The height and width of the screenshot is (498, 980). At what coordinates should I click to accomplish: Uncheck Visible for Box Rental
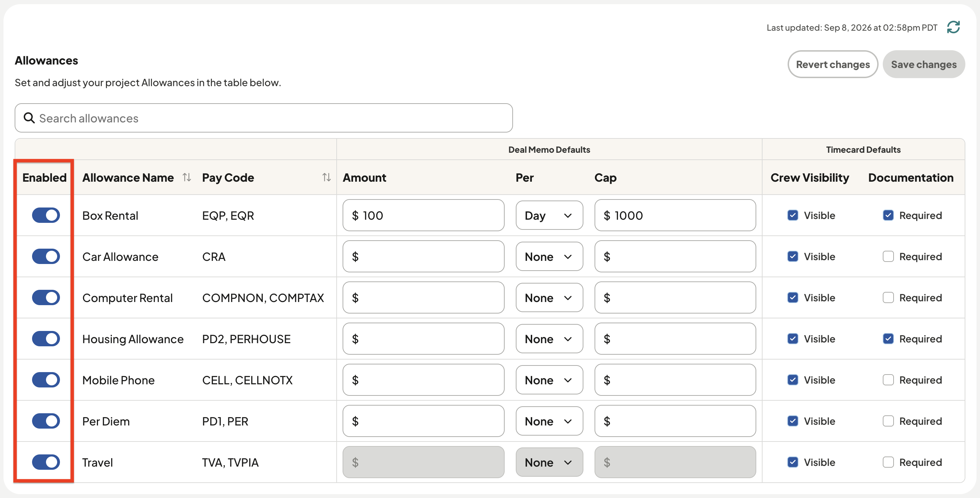(x=793, y=215)
